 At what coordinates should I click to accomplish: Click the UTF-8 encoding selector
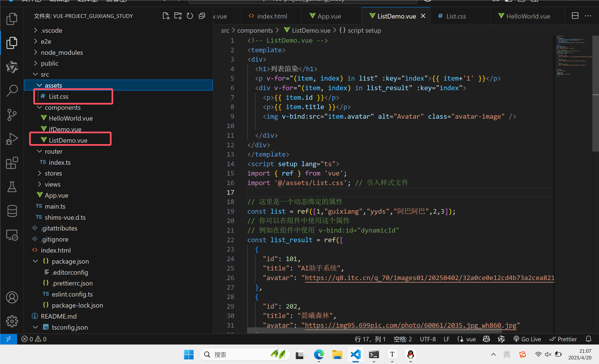point(428,339)
